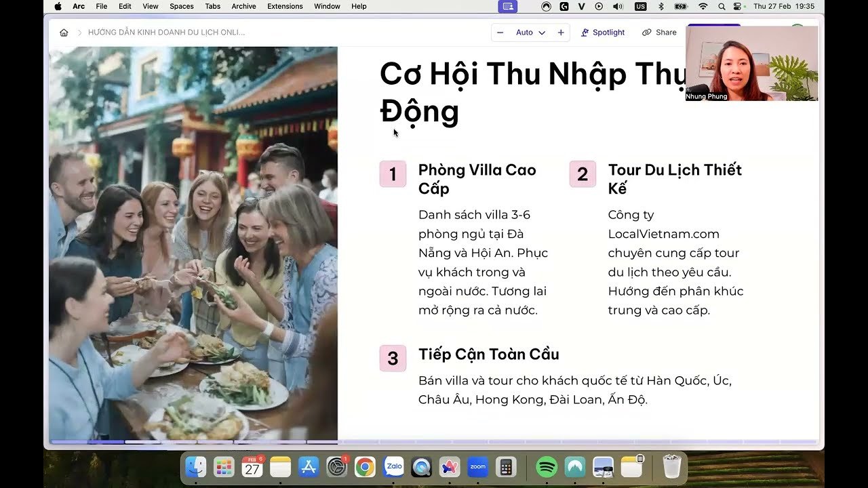The height and width of the screenshot is (488, 868).
Task: Click the slide progress bar at bottom
Action: pos(434,442)
